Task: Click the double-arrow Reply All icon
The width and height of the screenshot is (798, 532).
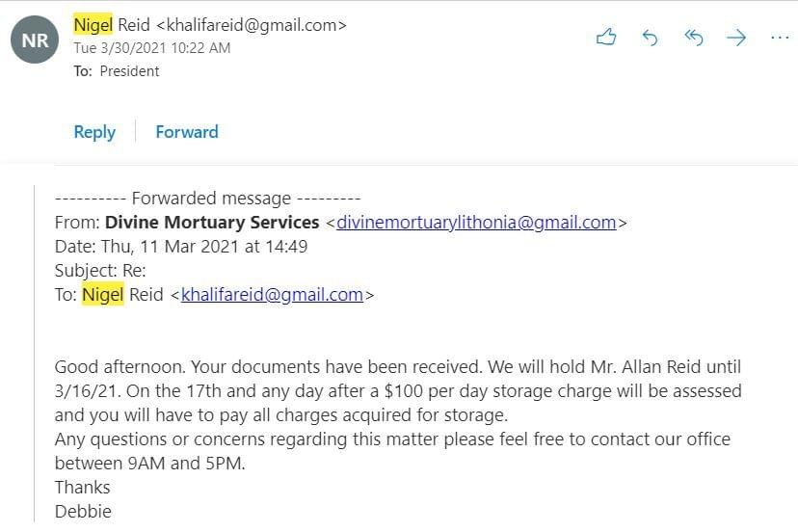Action: point(694,38)
